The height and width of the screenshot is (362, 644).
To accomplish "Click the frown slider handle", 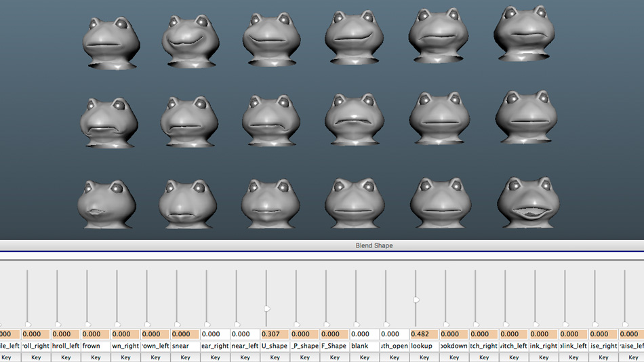I will point(87,325).
